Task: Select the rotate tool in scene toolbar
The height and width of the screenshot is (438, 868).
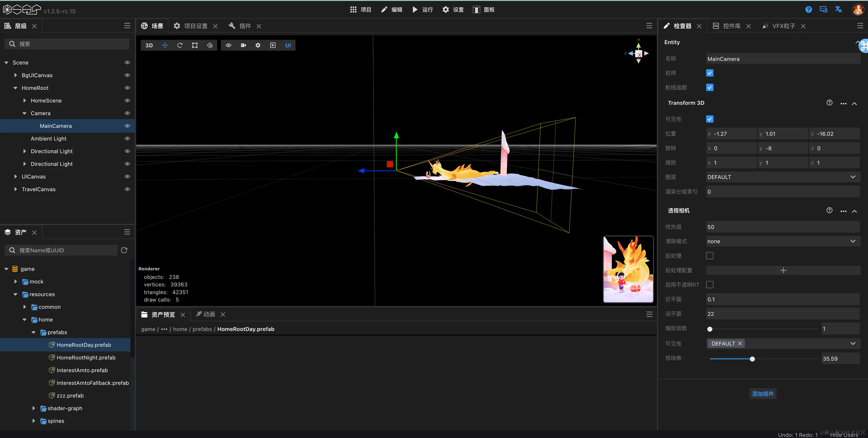Action: (180, 45)
